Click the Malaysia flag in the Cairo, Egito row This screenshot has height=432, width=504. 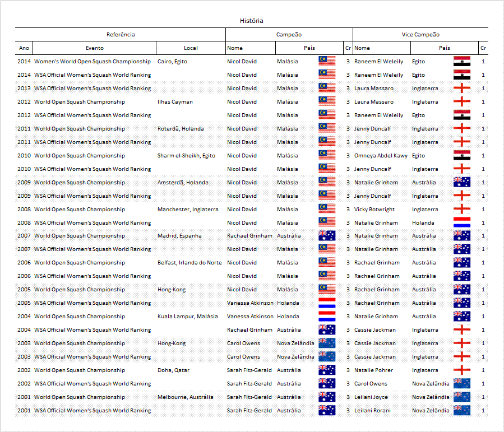[x=327, y=61]
